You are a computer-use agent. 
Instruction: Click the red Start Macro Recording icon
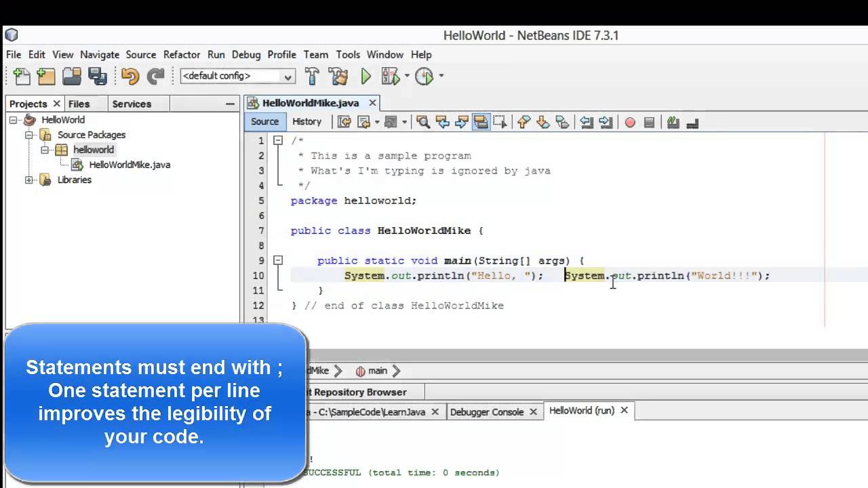(x=630, y=122)
